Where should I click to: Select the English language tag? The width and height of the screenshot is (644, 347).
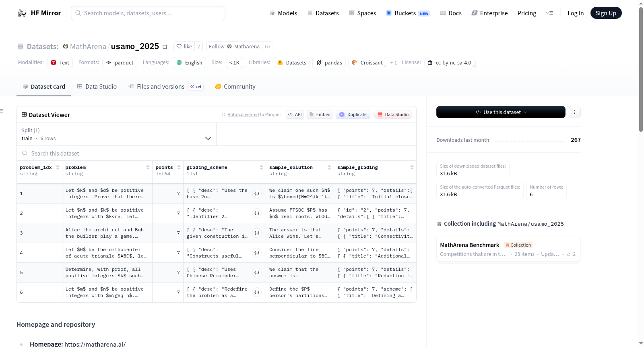coord(190,62)
